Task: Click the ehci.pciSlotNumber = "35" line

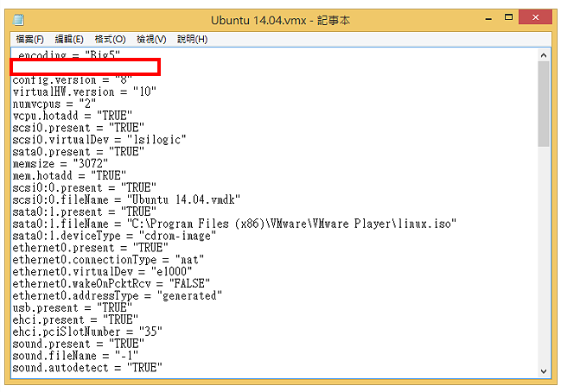Action: point(87,332)
